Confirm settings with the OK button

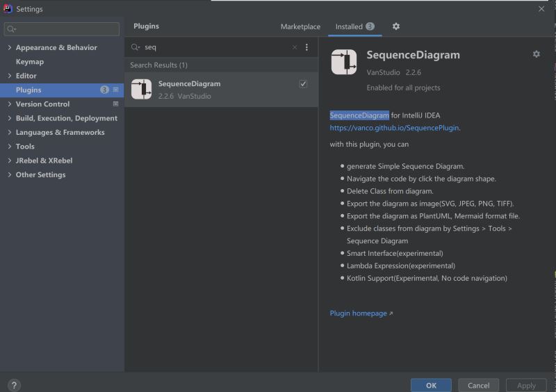tap(431, 385)
